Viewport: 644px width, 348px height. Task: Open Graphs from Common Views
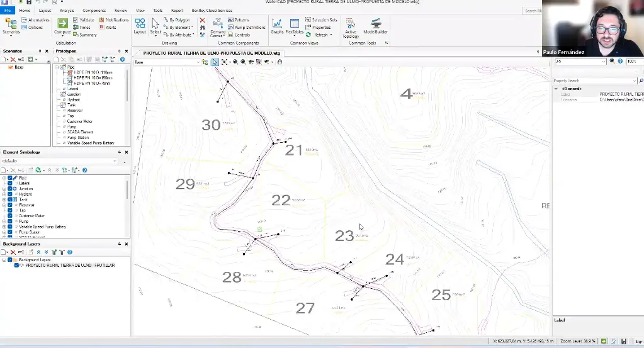[277, 26]
